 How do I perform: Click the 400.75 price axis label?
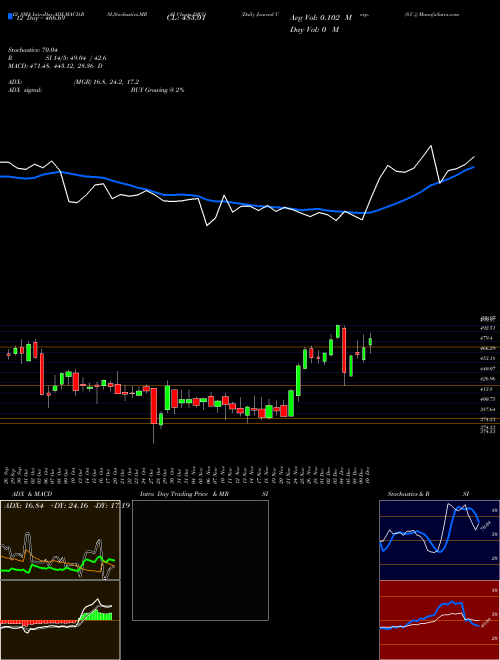click(x=488, y=399)
